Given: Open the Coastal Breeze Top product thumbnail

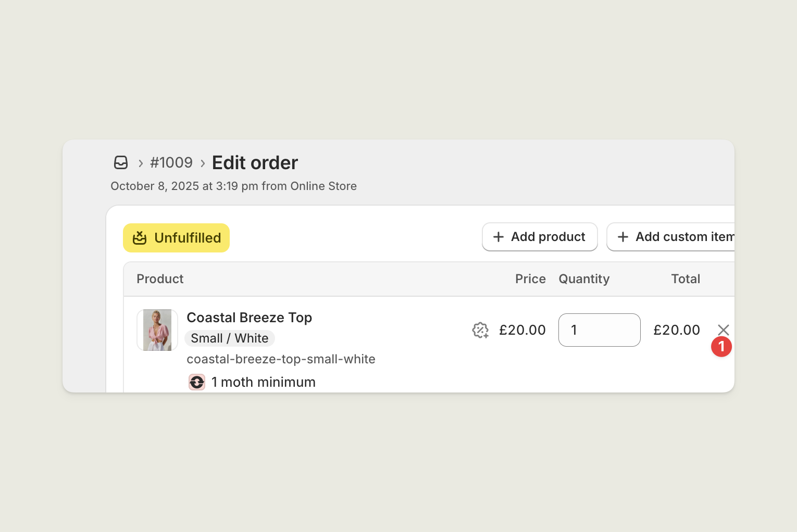Looking at the screenshot, I should (157, 330).
